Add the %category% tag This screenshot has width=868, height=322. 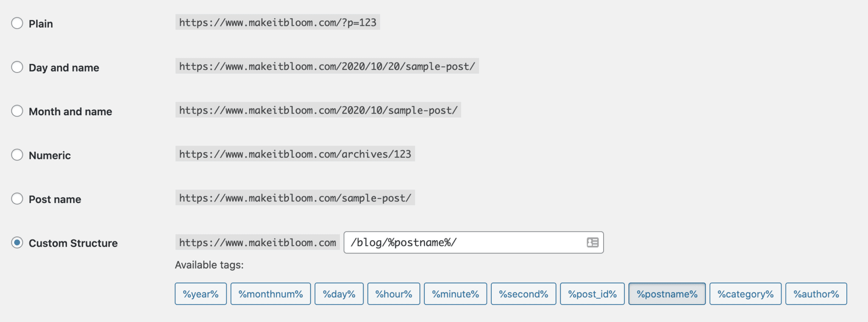(746, 294)
